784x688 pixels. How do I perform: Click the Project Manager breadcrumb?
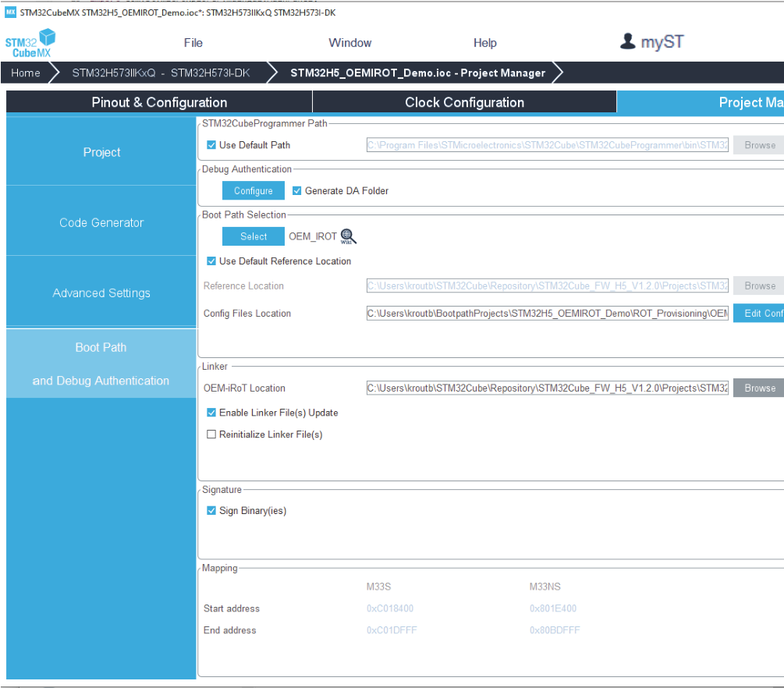tap(418, 73)
